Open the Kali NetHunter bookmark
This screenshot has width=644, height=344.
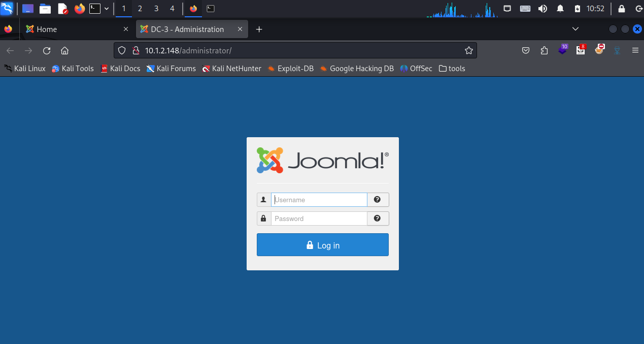point(232,68)
